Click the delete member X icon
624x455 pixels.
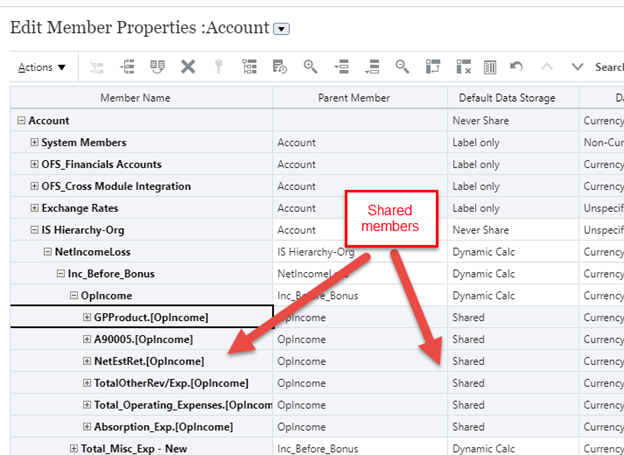187,67
